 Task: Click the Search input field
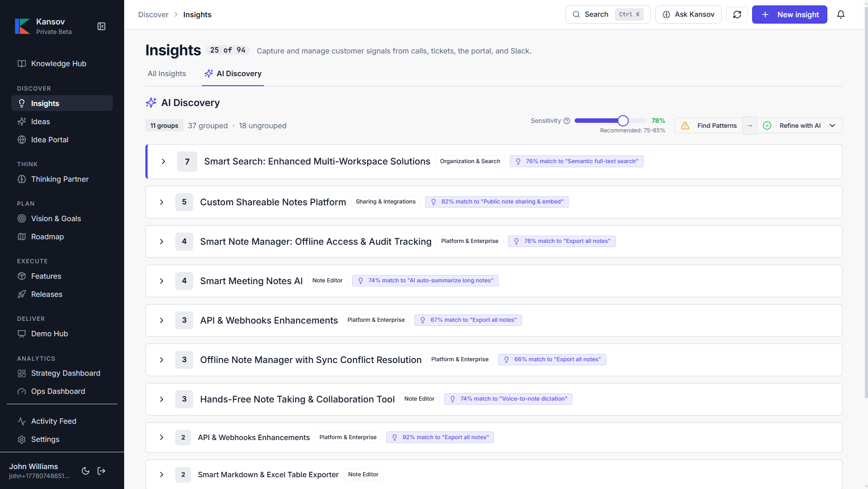click(x=608, y=15)
